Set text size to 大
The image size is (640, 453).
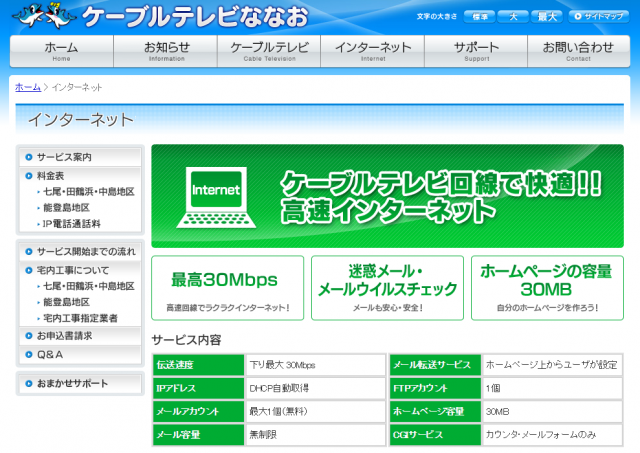[x=513, y=16]
